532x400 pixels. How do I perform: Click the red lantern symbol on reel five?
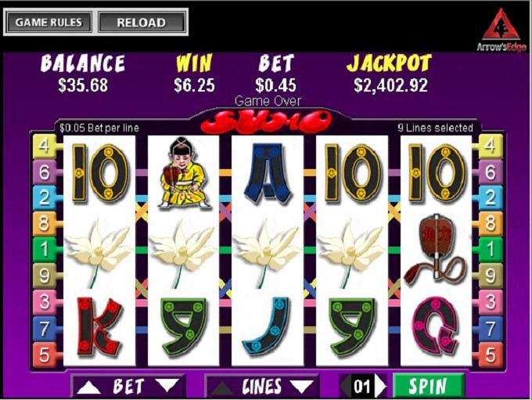436,252
